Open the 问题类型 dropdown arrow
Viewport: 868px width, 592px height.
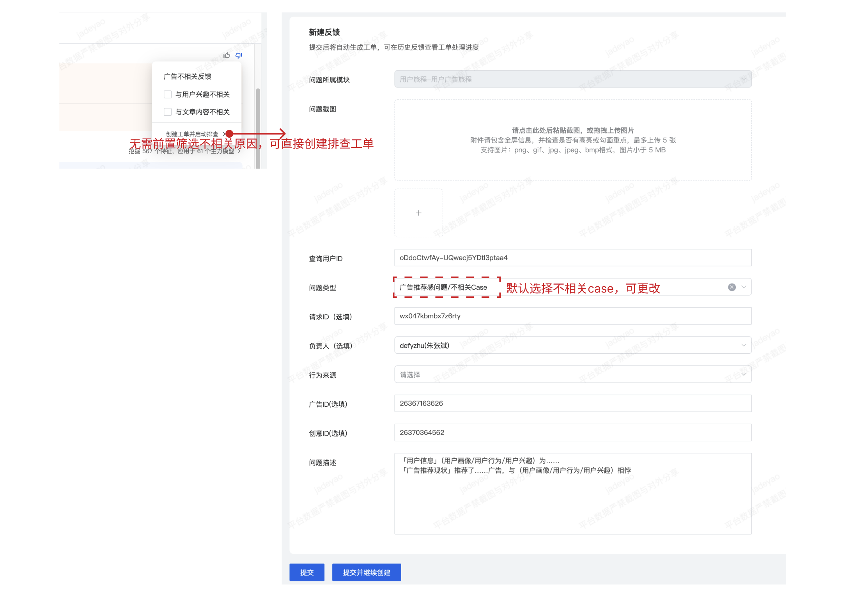click(x=744, y=287)
